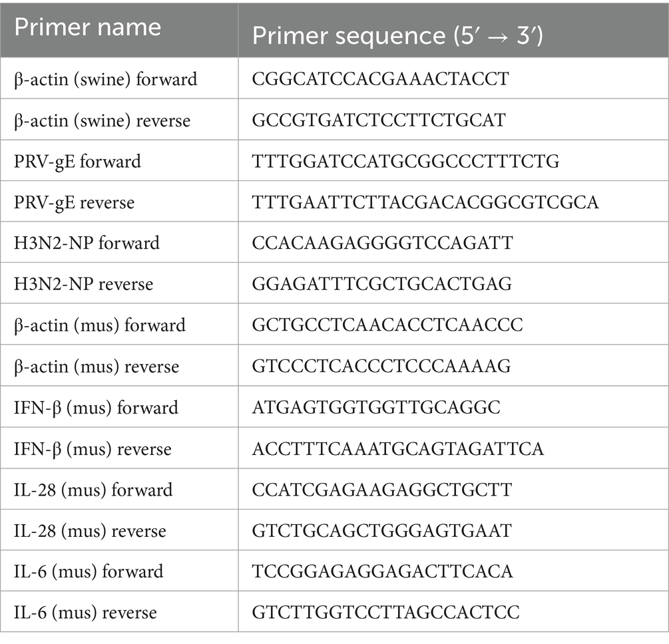Select the IFN-β (mus) forward label
This screenshot has height=644, width=669.
click(96, 407)
